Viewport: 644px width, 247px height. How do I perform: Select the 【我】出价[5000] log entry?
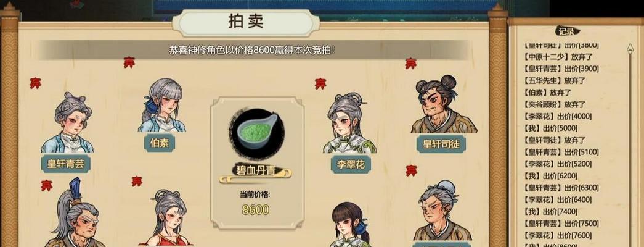tap(551, 128)
